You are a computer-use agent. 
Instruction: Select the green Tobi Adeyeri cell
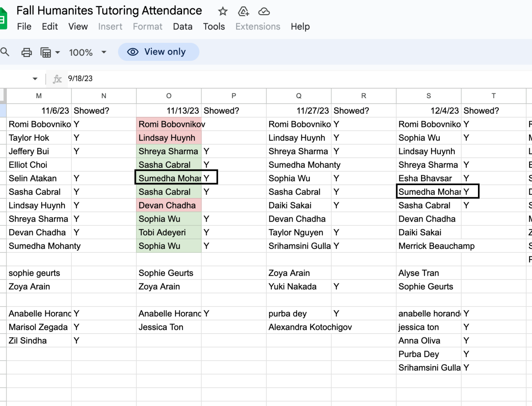169,233
